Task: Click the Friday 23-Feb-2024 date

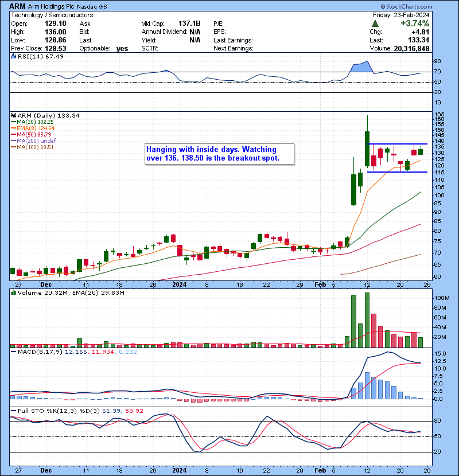Action: tap(401, 15)
